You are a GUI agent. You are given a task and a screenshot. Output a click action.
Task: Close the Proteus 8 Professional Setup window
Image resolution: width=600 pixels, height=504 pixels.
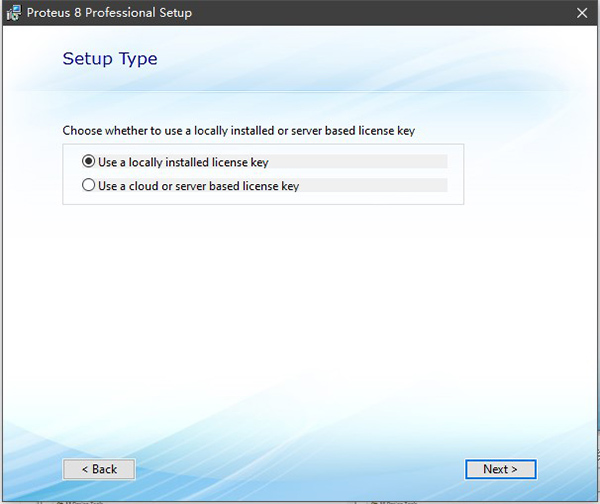[582, 13]
